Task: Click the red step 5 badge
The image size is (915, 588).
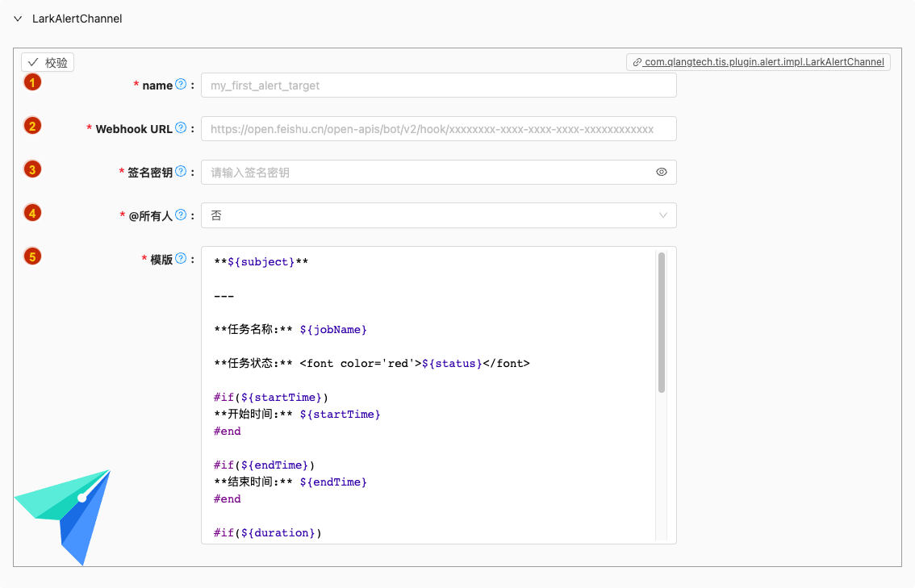Action: [x=32, y=256]
